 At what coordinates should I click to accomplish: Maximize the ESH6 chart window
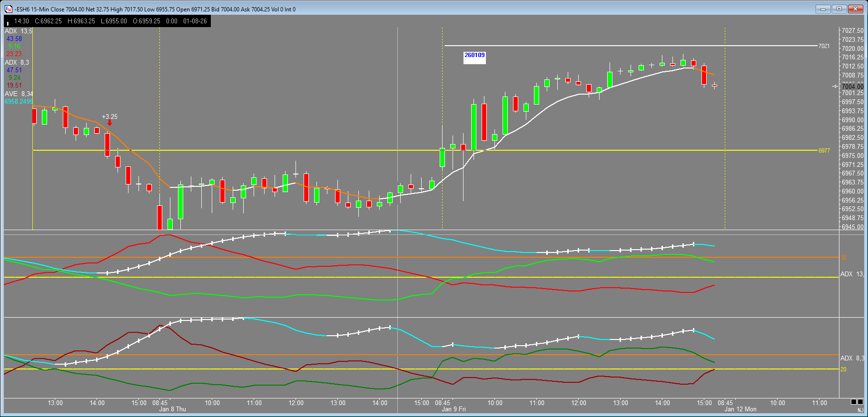(839, 9)
